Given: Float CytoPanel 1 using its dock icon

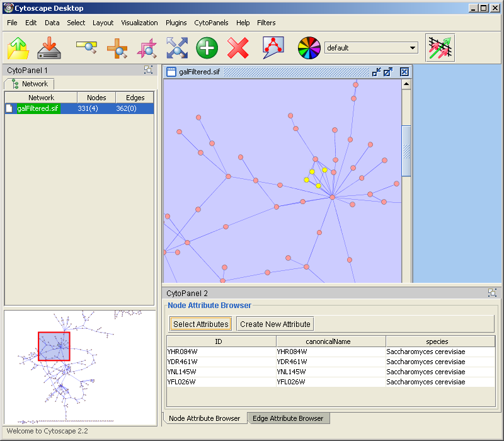Looking at the screenshot, I should point(148,70).
